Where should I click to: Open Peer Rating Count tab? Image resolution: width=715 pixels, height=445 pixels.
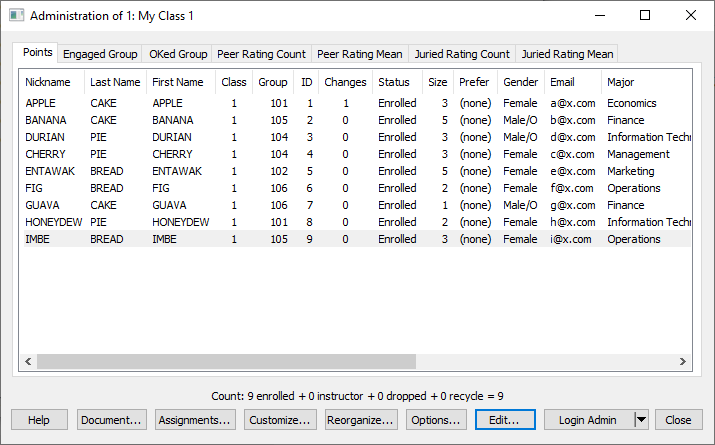point(261,54)
